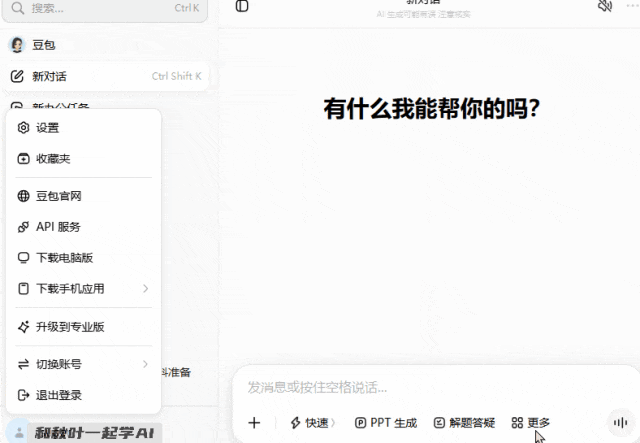Open the 更多 tools menu
The height and width of the screenshot is (443, 640).
[x=531, y=423]
